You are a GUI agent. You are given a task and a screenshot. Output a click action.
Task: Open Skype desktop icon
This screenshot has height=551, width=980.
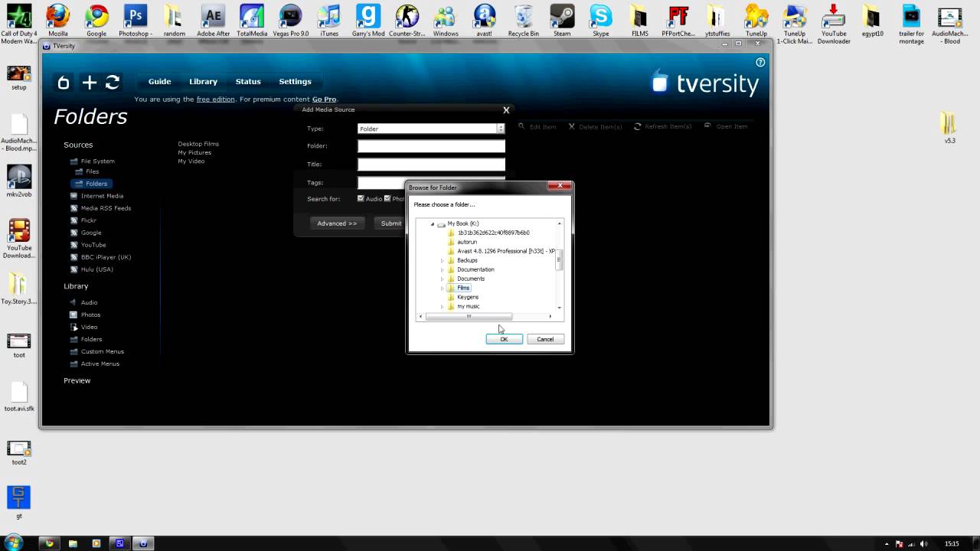pyautogui.click(x=601, y=21)
